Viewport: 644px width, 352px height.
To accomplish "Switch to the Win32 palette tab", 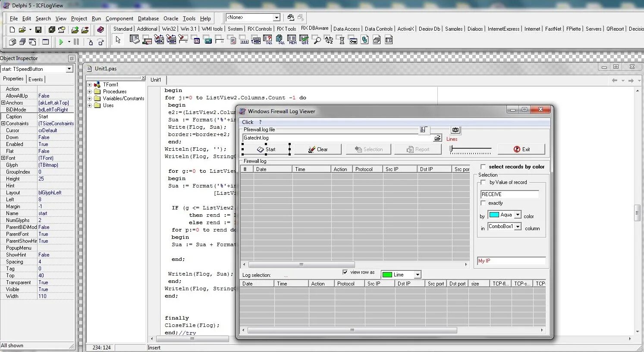I will pyautogui.click(x=169, y=29).
